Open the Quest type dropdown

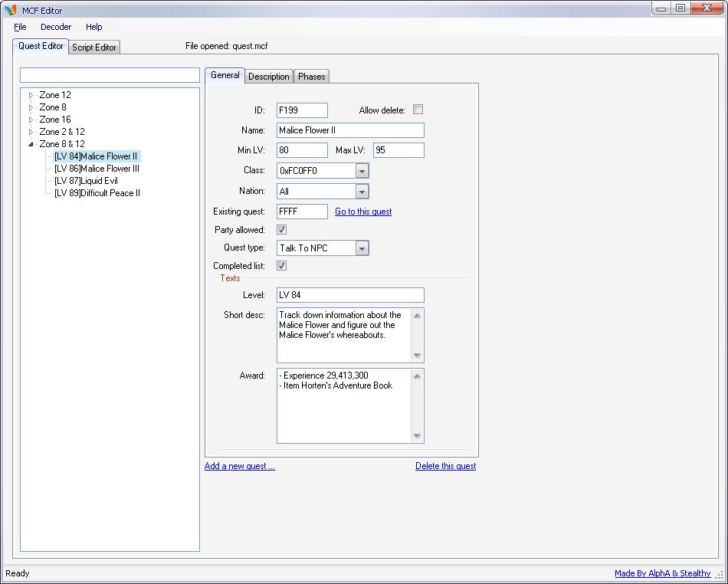(362, 248)
